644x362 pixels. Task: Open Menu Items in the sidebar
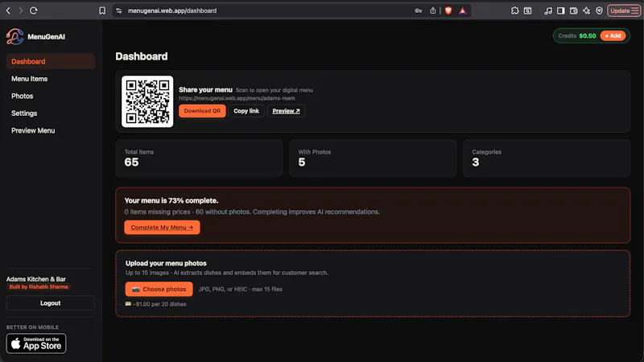tap(30, 79)
